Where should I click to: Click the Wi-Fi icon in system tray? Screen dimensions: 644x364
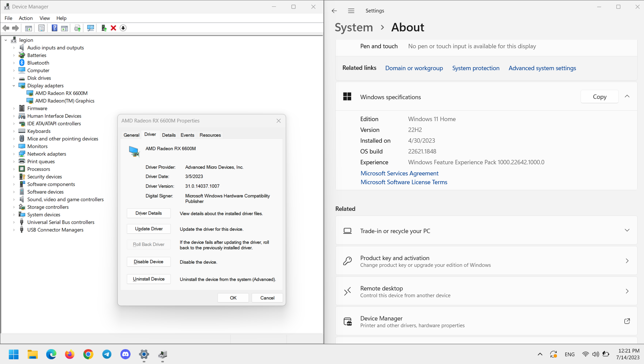pyautogui.click(x=585, y=354)
